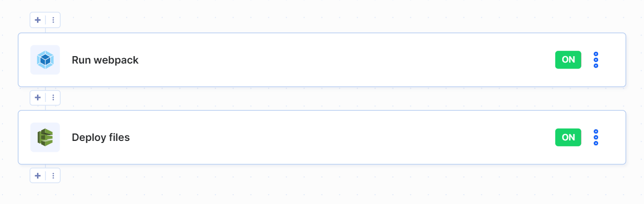Screen dimensions: 644x204
Task: Add action above Run webpack with plus
Action: point(38,20)
